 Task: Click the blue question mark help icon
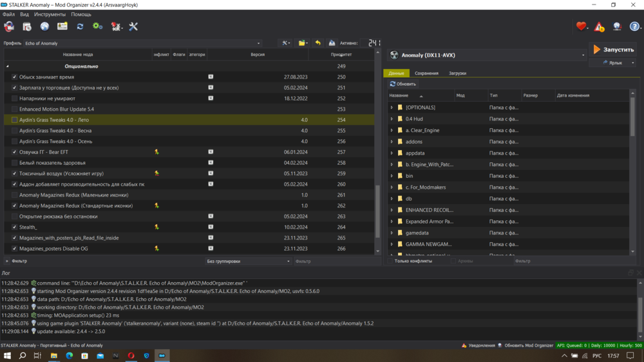click(x=635, y=26)
